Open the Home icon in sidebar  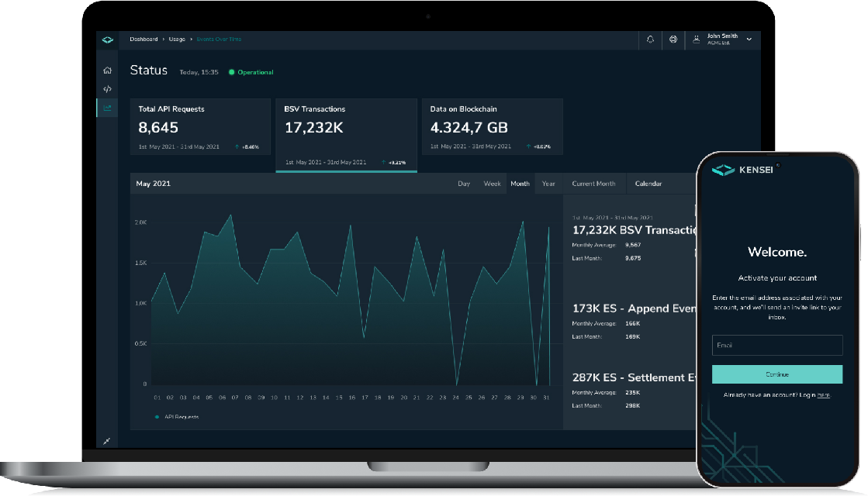tap(107, 71)
